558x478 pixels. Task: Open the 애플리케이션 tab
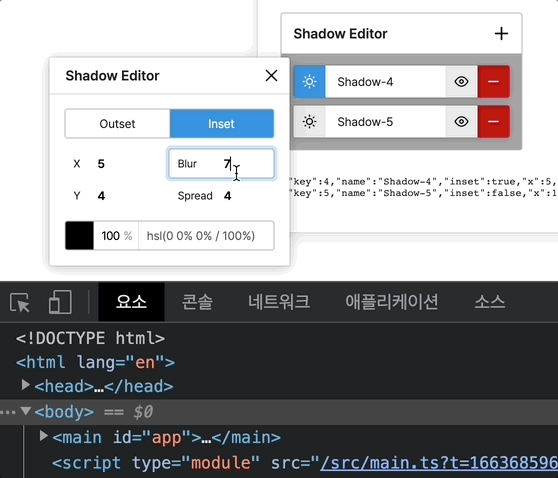tap(391, 302)
